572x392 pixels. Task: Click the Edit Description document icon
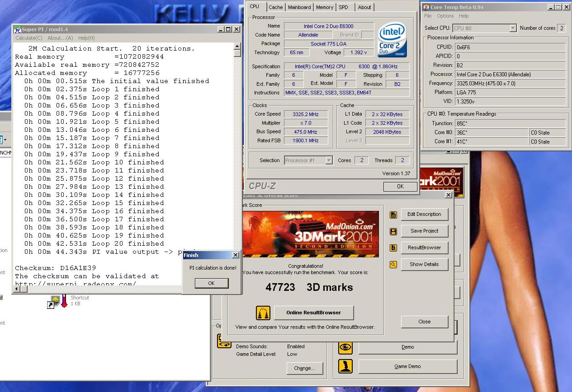coord(393,215)
